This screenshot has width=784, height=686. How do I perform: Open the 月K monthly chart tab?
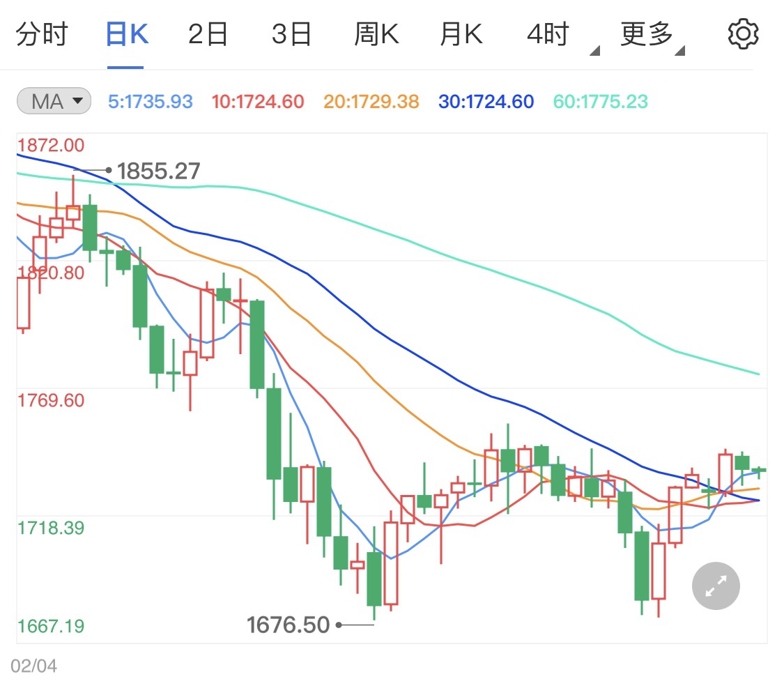pyautogui.click(x=461, y=34)
